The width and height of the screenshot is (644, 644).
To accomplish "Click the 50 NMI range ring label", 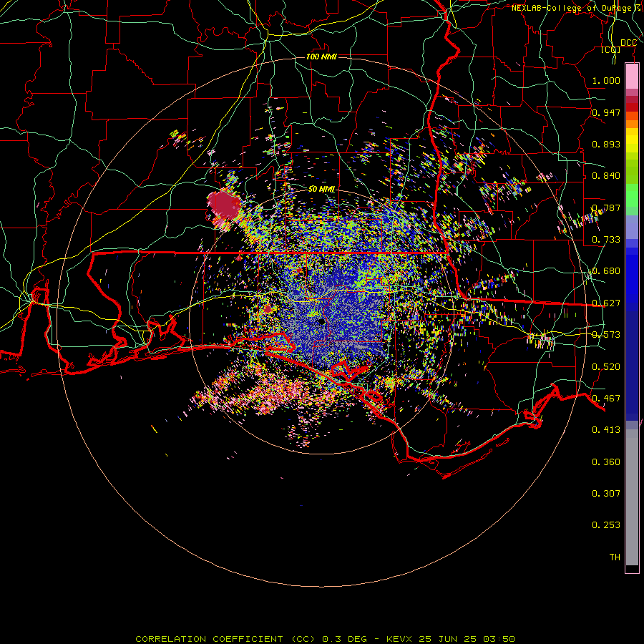I will pyautogui.click(x=321, y=189).
